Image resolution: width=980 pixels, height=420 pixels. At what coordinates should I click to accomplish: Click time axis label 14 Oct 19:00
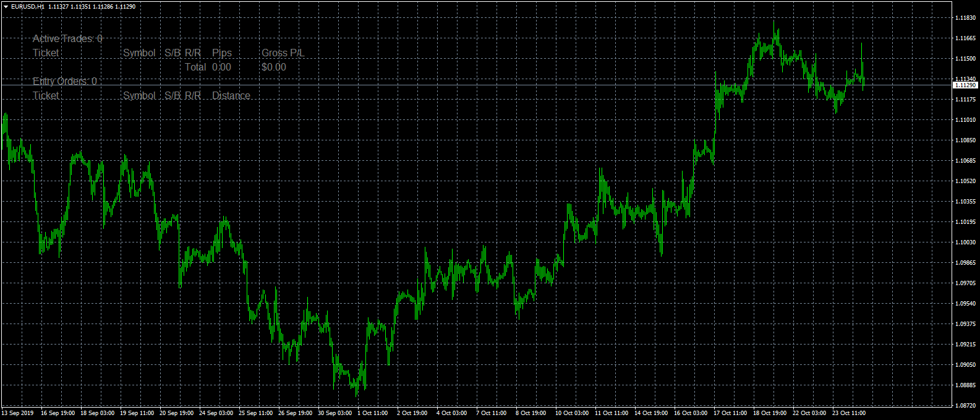652,413
